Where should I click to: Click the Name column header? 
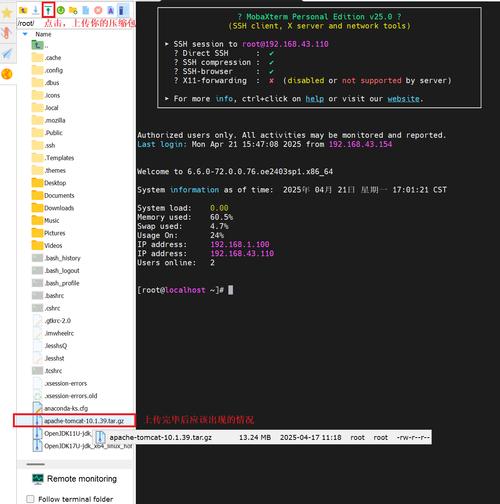point(43,34)
